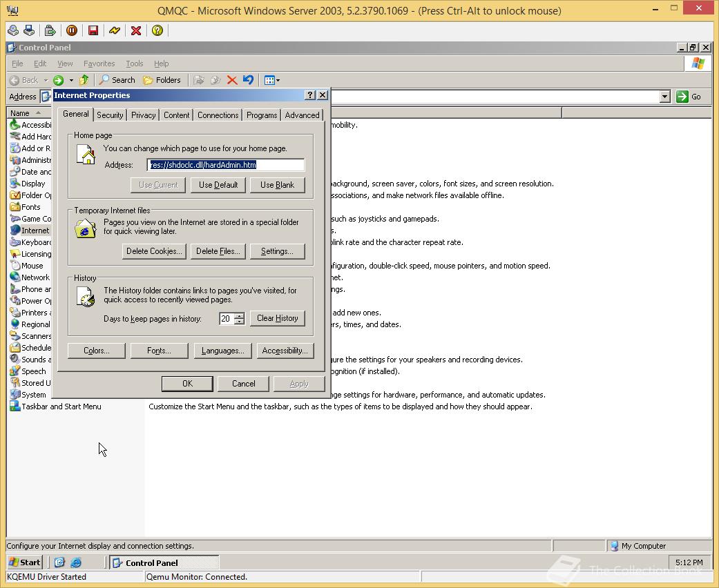This screenshot has height=588, width=719.
Task: Click the green Go button
Action: pyautogui.click(x=689, y=97)
